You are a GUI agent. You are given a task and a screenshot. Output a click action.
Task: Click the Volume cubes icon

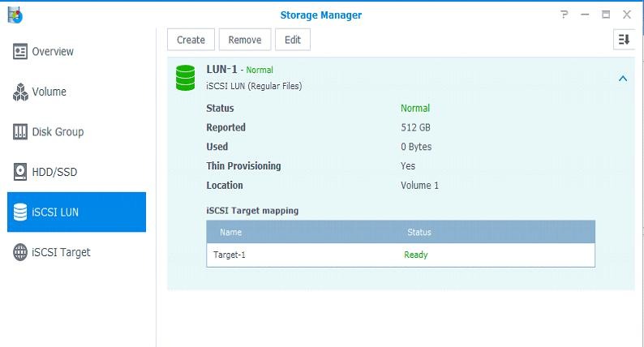[x=20, y=92]
